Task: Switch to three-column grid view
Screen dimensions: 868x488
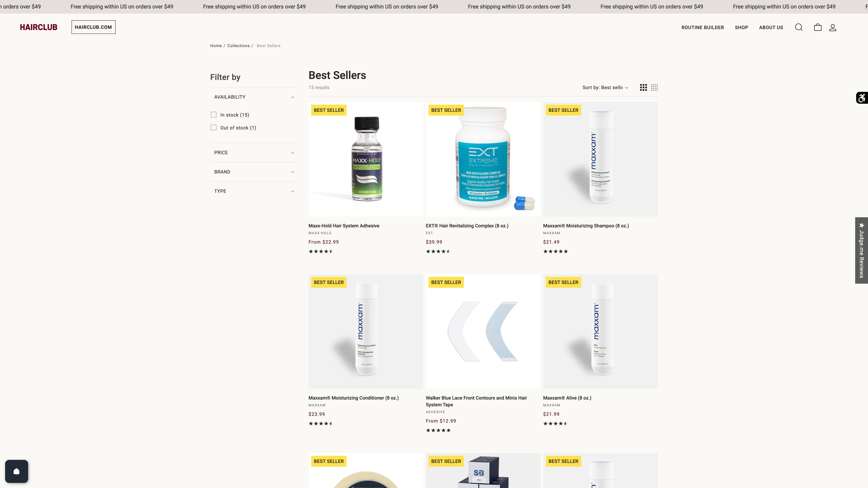Action: click(643, 88)
